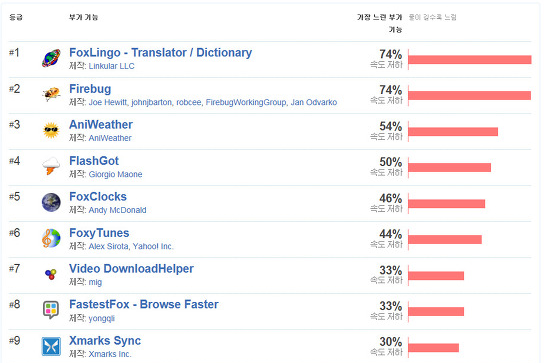Click the 30% slowdown bar for Xmarks Sync
The height and width of the screenshot is (363, 544).
click(x=433, y=347)
